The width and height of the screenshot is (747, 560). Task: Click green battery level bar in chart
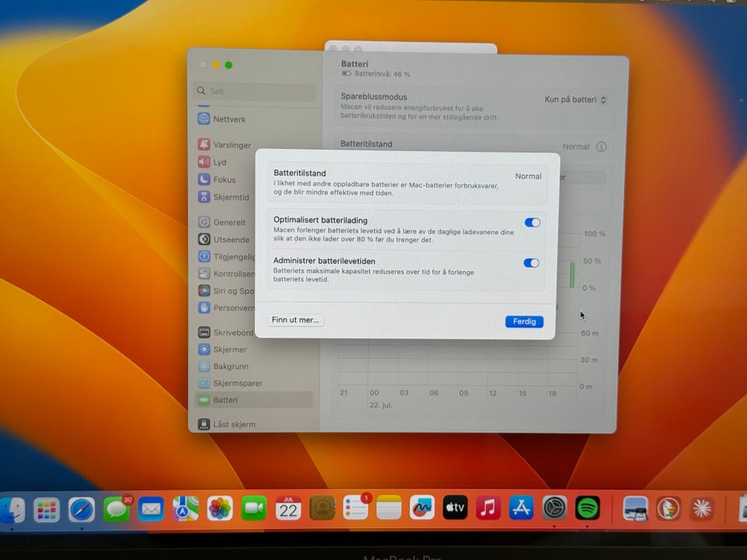pyautogui.click(x=572, y=275)
